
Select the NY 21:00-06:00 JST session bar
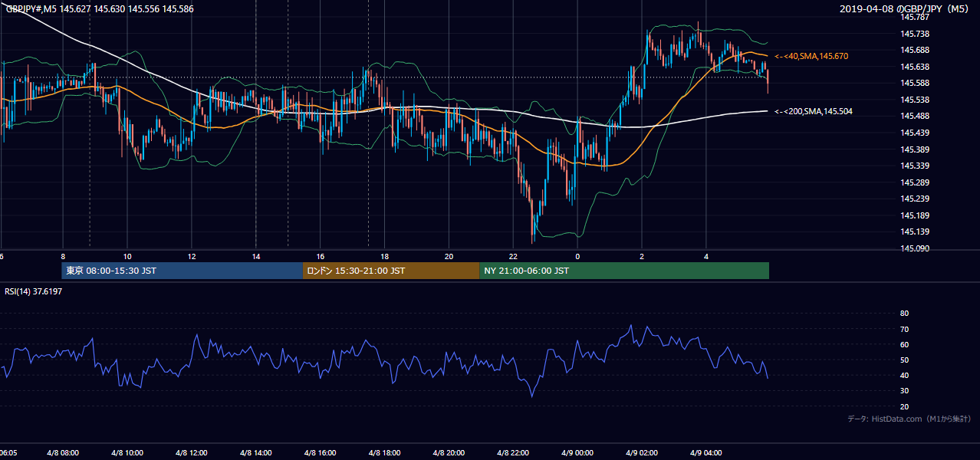624,271
